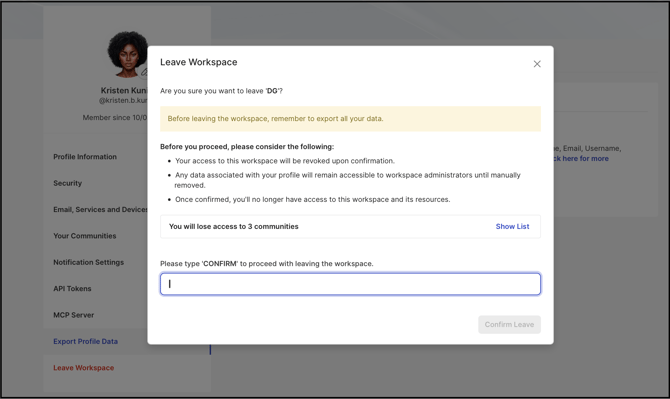Click the Kristen profile name
Viewport: 670px width, 399px height.
click(x=124, y=90)
